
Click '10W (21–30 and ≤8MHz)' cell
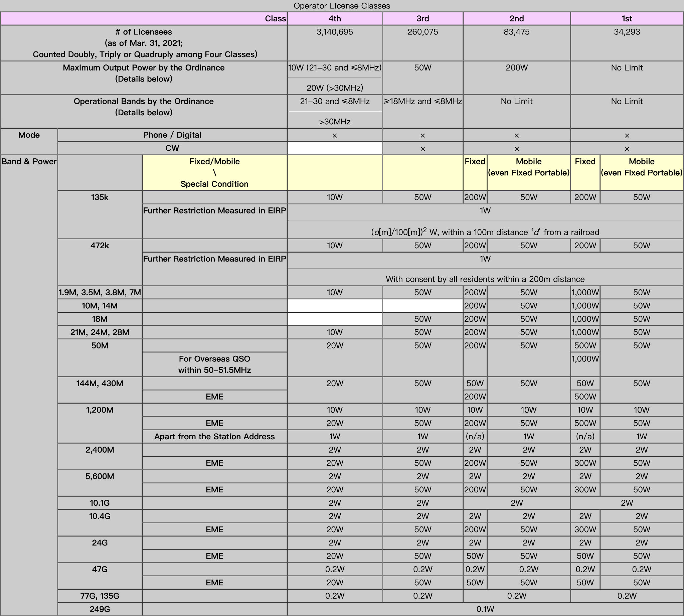point(335,68)
